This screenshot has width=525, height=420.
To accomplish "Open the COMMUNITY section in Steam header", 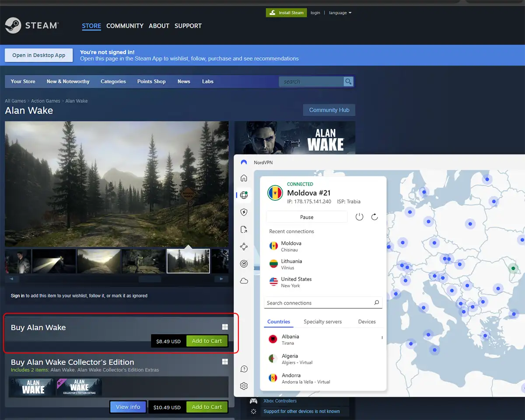I will click(x=125, y=26).
